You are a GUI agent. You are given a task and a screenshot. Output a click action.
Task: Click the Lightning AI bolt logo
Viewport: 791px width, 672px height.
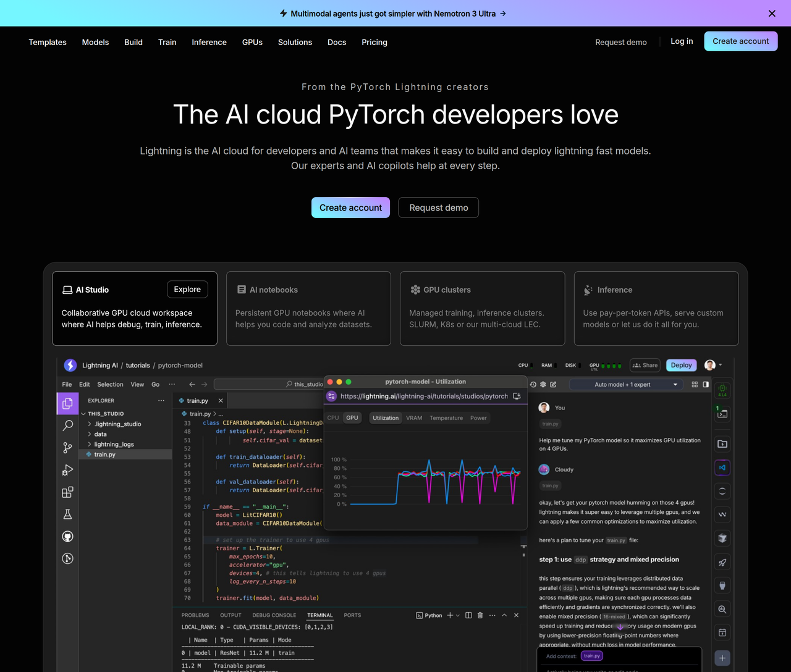click(x=70, y=365)
